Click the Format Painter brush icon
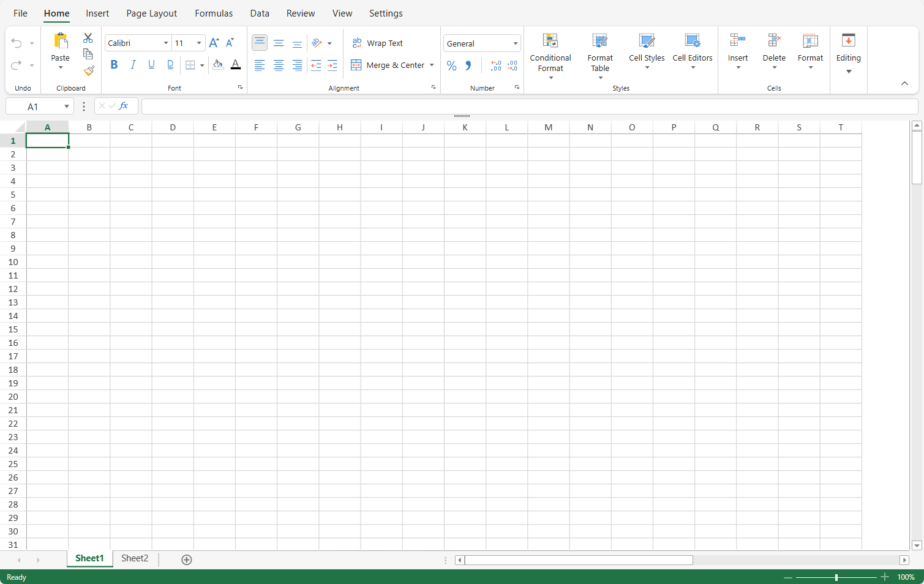This screenshot has height=584, width=924. 89,71
